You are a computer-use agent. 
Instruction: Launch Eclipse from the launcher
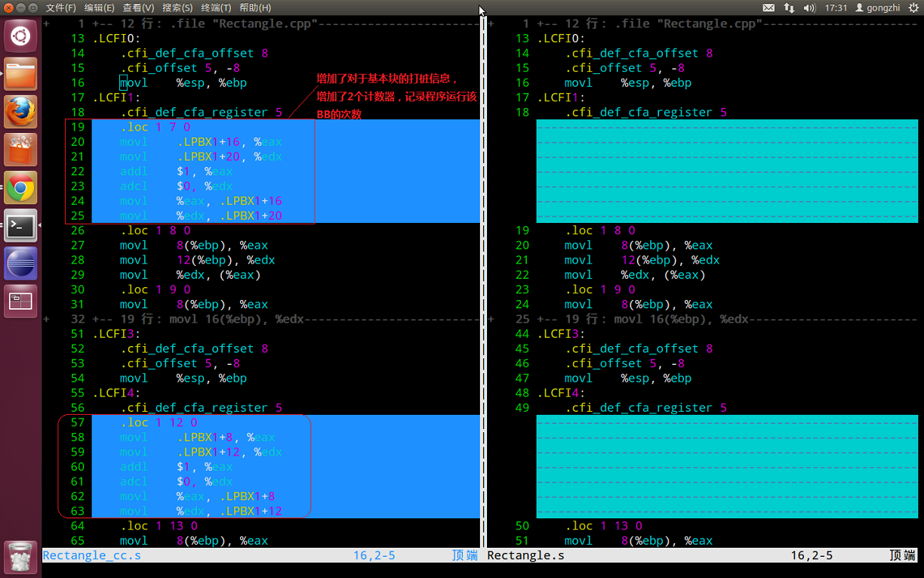click(20, 263)
